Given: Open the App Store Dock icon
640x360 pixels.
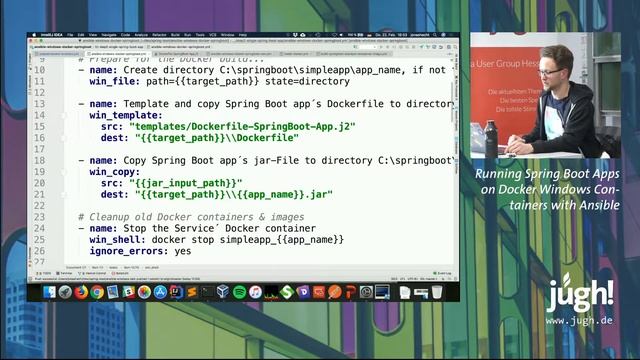Looking at the screenshot, I should pyautogui.click(x=160, y=292).
